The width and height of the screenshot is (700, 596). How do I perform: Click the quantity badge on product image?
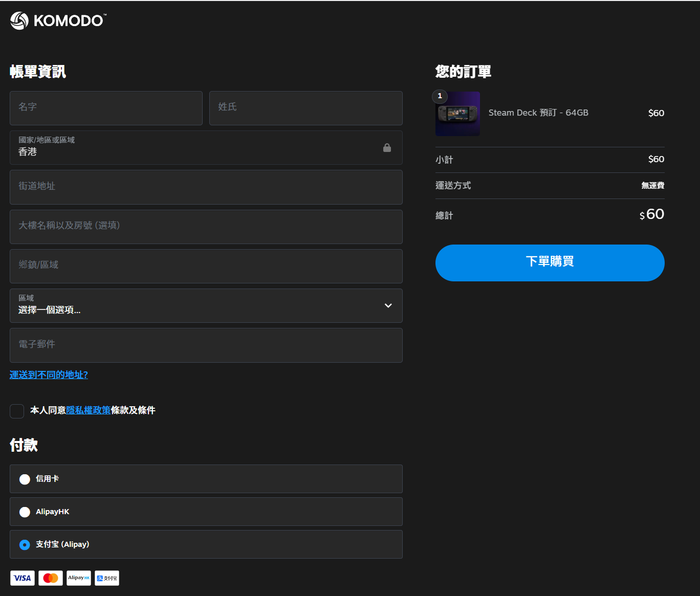click(440, 96)
